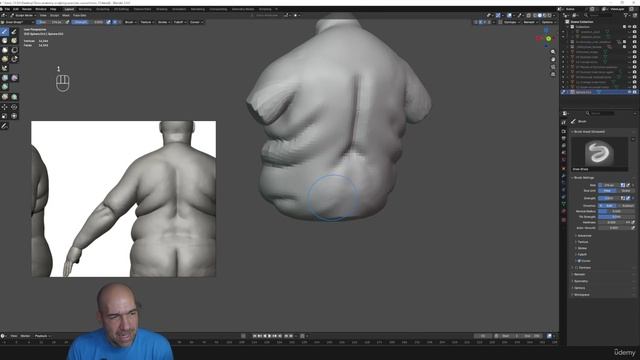Select the Scale tool in toolbar
640x360 pixels.
(4, 116)
